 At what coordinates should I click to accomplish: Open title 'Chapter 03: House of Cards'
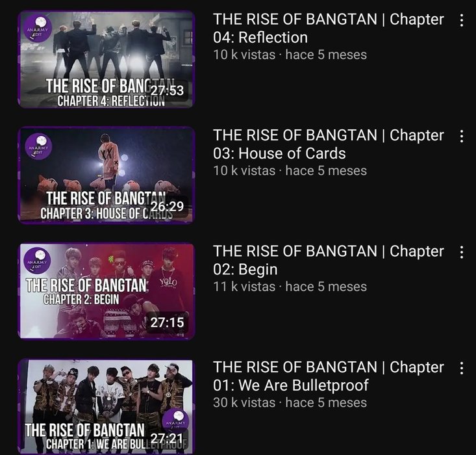pos(329,144)
